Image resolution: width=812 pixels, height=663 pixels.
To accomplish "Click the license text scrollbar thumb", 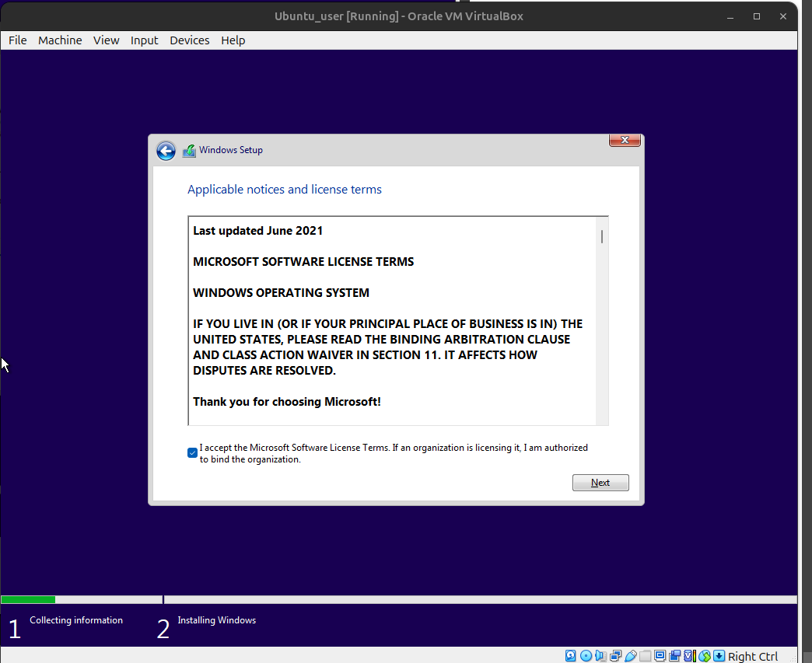I will click(x=602, y=236).
